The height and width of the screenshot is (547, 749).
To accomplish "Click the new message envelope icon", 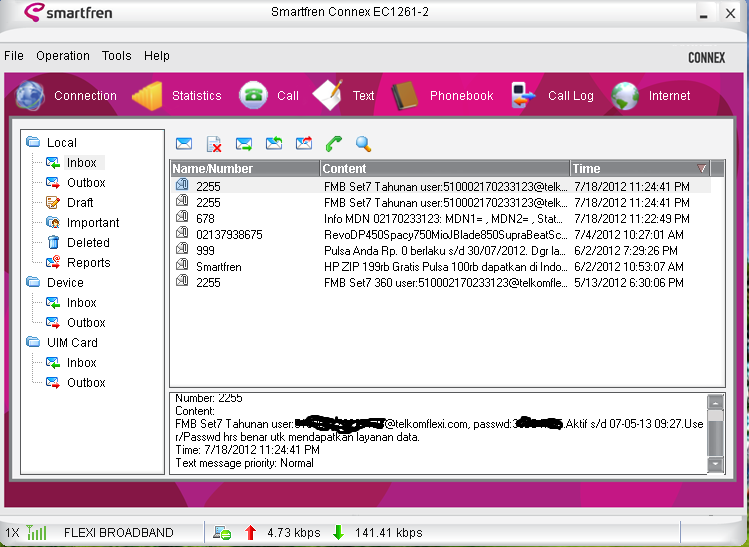I will pos(184,144).
